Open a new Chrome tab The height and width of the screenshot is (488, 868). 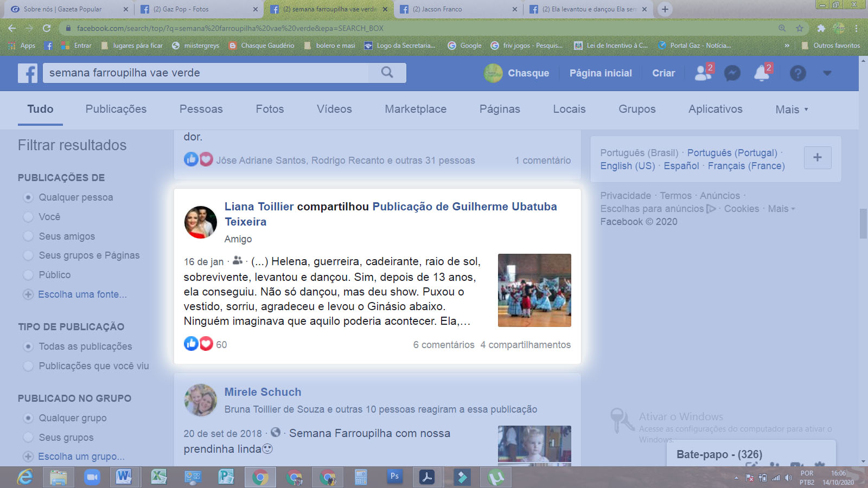pyautogui.click(x=665, y=9)
